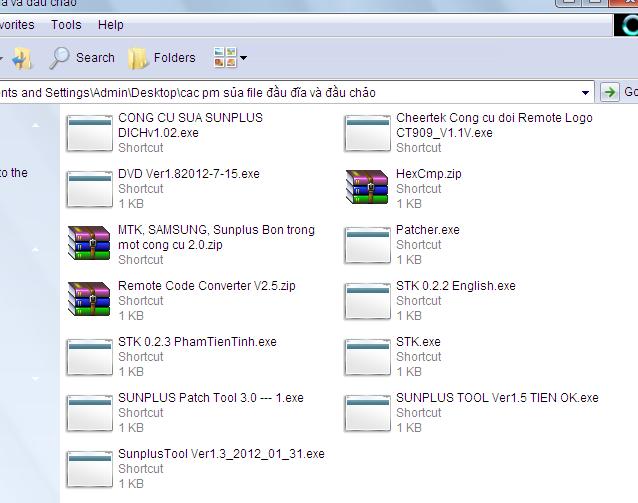This screenshot has height=503, width=638.
Task: Click the Patcher.exe shortcut icon
Action: pyautogui.click(x=367, y=245)
